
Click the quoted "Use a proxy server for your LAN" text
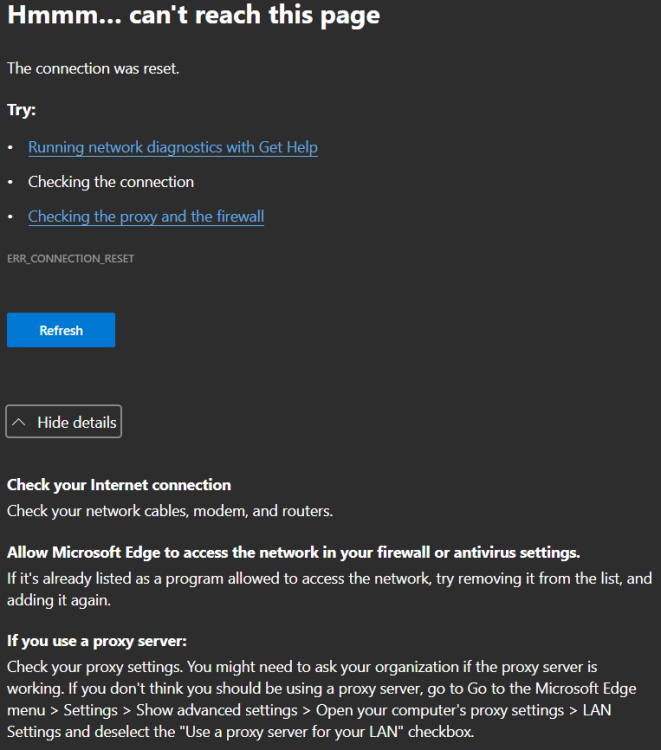(291, 732)
